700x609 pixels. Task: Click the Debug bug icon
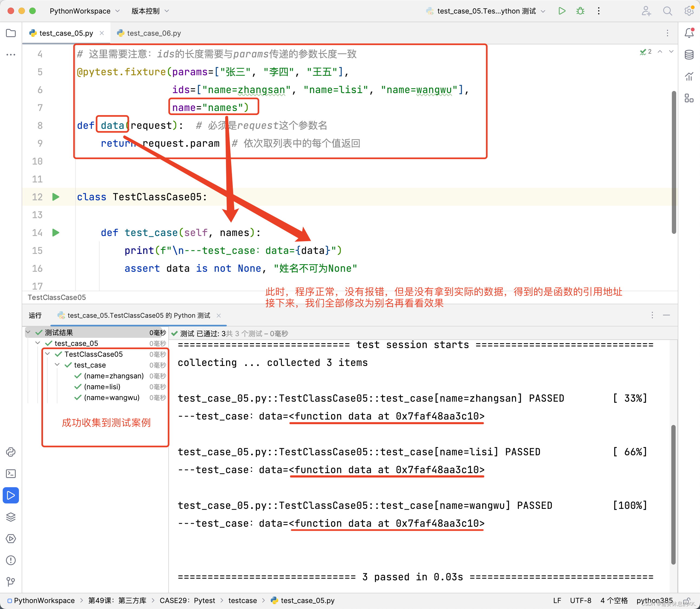point(580,11)
